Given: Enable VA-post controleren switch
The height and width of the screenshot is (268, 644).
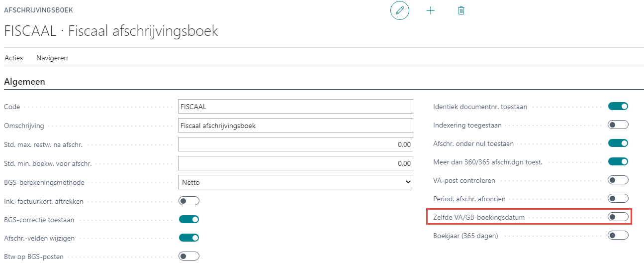Looking at the screenshot, I should tap(618, 180).
